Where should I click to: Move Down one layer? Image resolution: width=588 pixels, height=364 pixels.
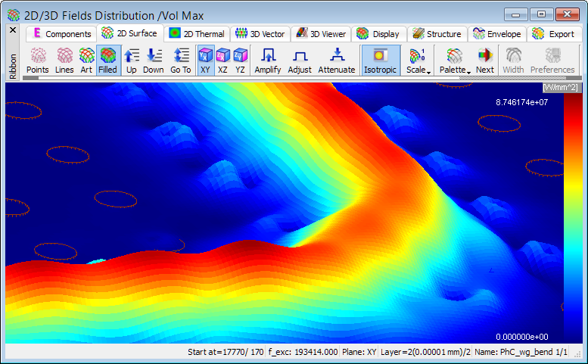(154, 61)
